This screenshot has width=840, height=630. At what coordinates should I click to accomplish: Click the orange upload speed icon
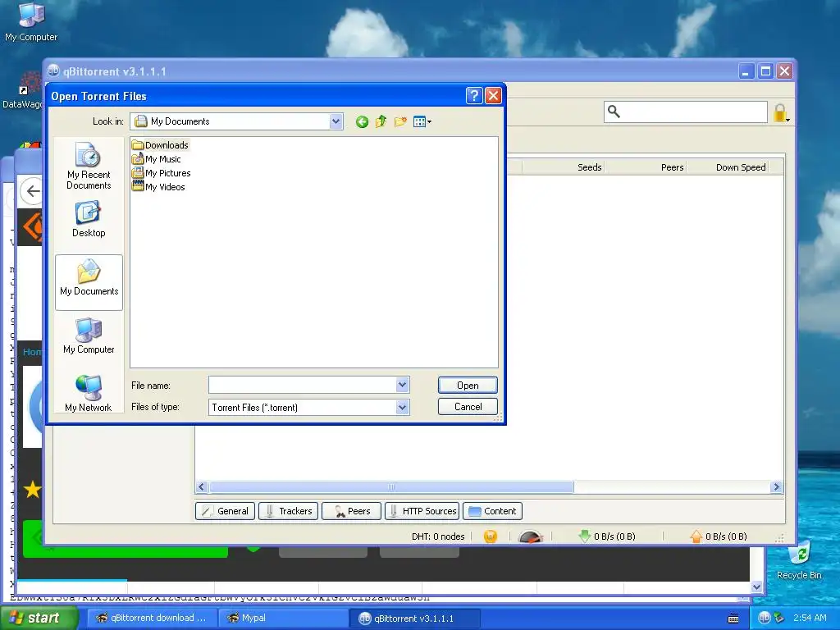point(696,536)
